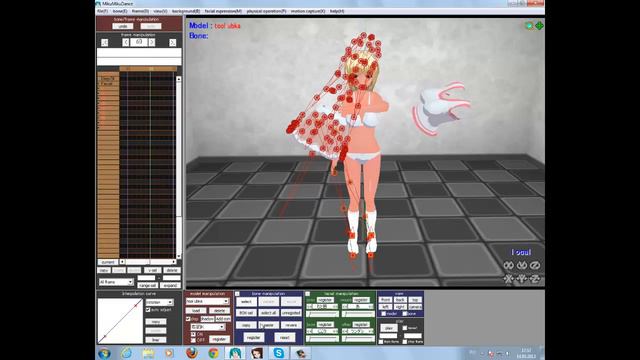Open the rotation dropdown in interpolation curve
This screenshot has width=640, height=360.
click(x=160, y=302)
